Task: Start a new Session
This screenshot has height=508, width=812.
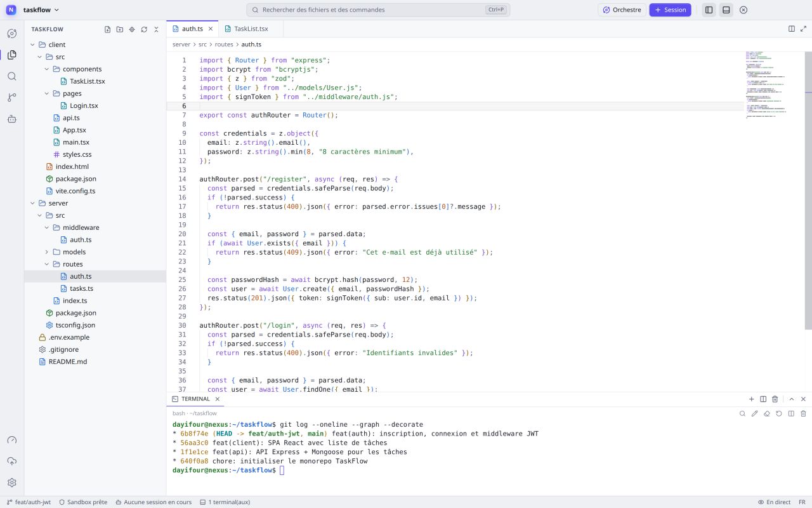Action: pyautogui.click(x=670, y=10)
